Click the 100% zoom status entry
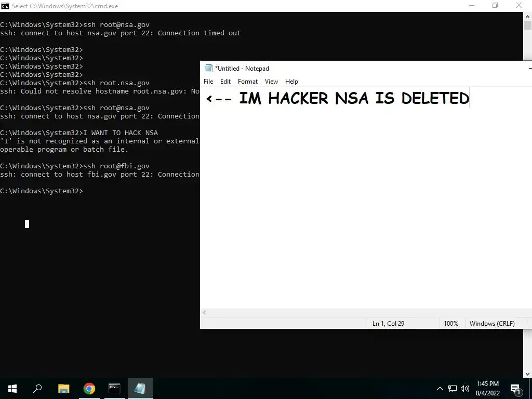 pyautogui.click(x=451, y=323)
